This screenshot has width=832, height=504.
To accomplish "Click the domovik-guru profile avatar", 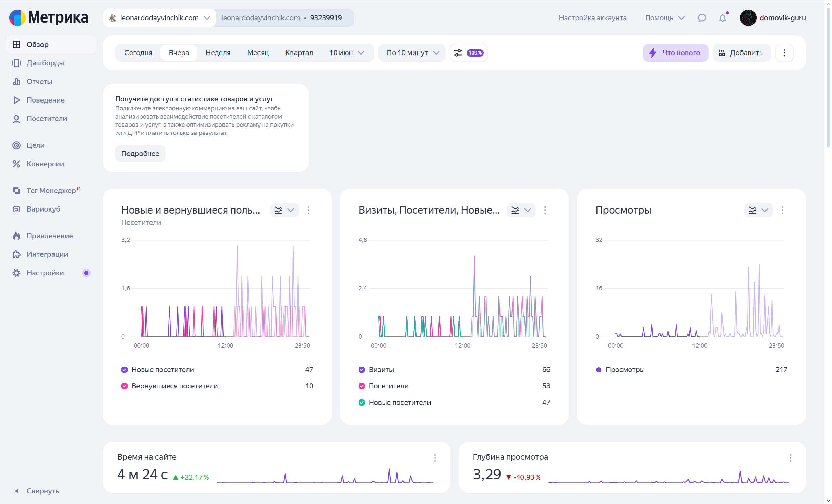I will 748,18.
